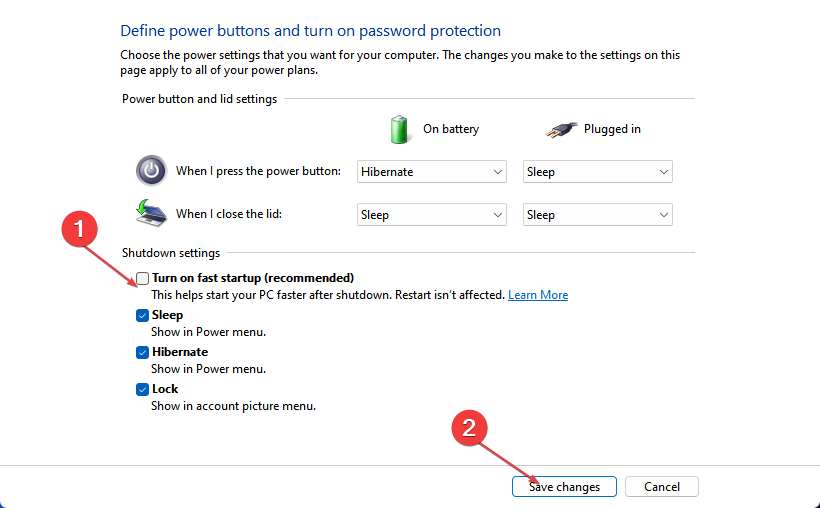
Task: Click the red annotation marker number 2
Action: (x=469, y=428)
